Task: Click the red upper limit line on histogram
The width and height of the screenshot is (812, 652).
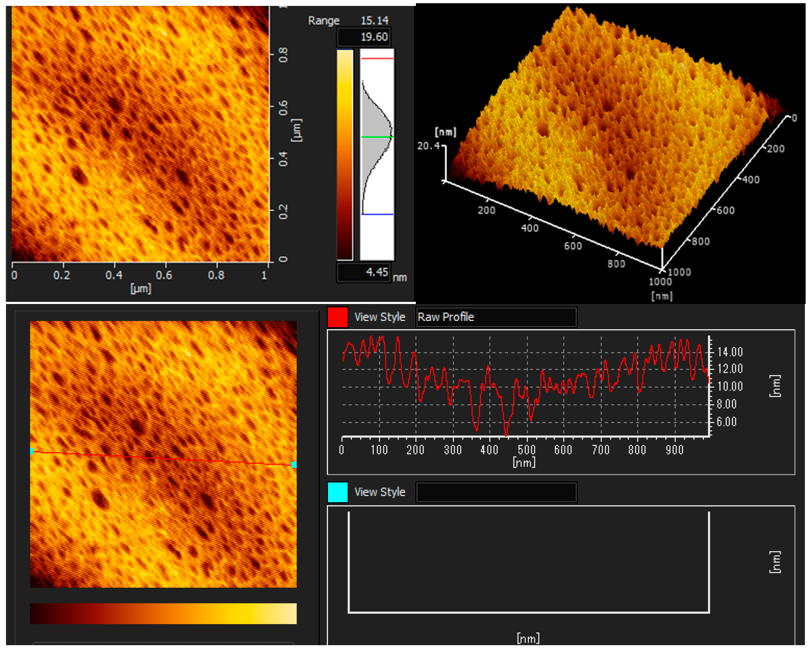Action: click(x=377, y=59)
